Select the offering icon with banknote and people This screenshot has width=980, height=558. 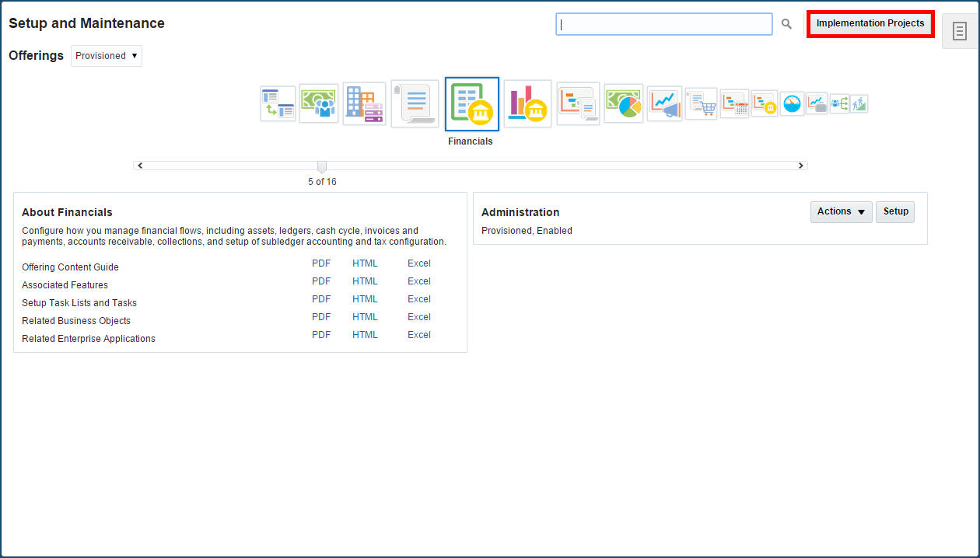tap(319, 104)
